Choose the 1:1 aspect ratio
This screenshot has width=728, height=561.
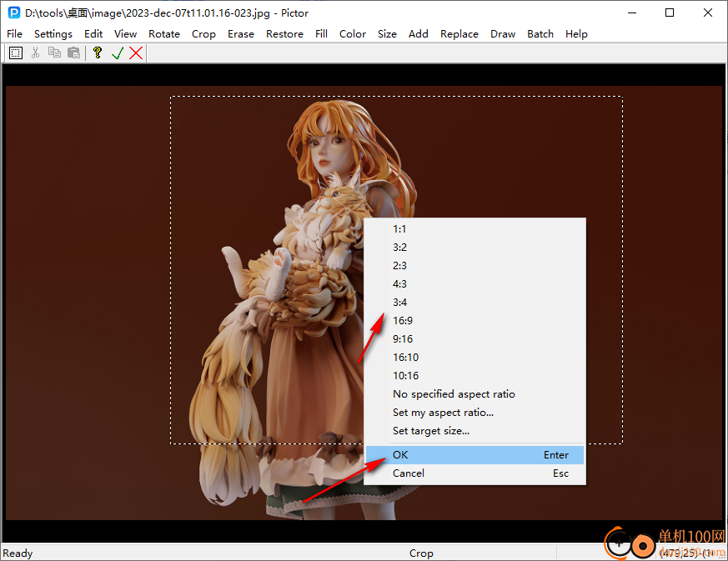(474, 228)
